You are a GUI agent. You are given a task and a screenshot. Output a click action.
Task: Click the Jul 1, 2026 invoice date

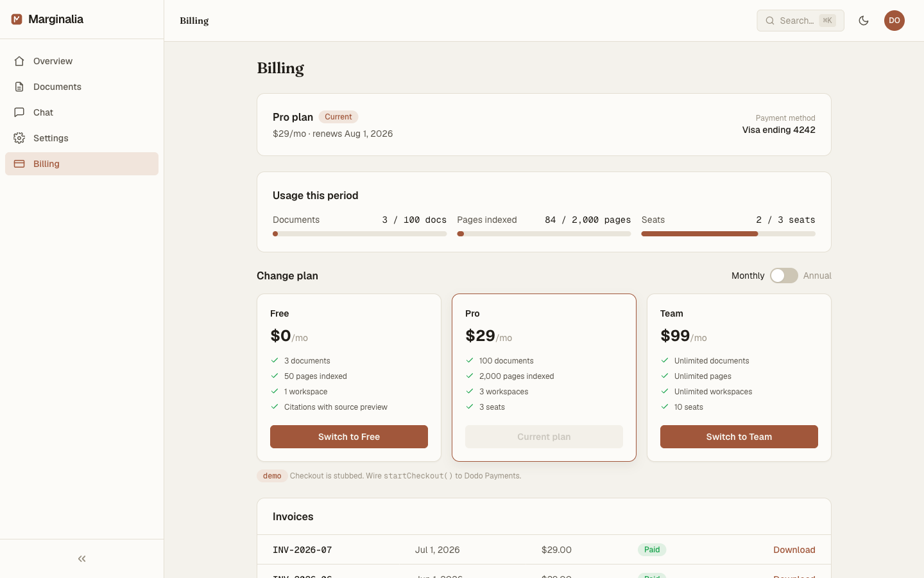point(438,550)
